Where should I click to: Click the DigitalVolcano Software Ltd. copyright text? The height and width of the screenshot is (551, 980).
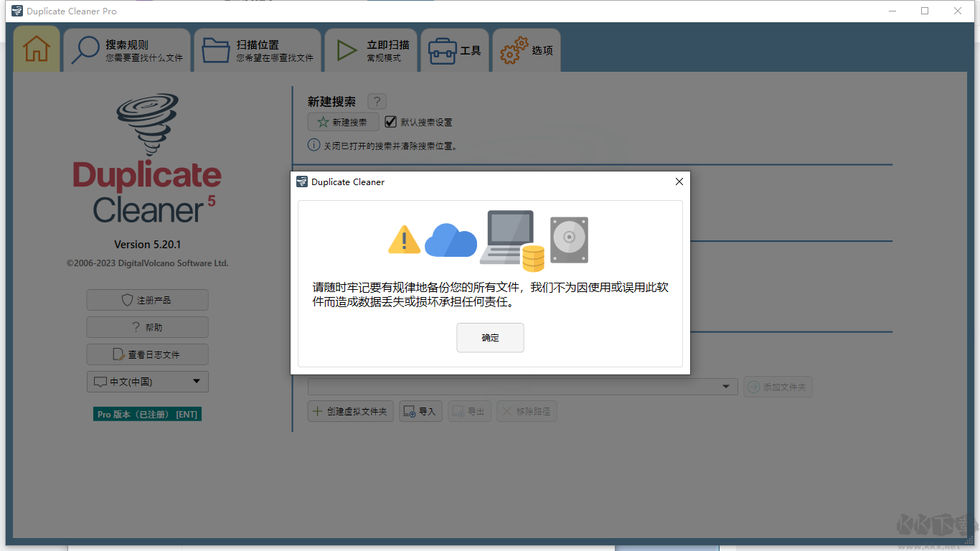pyautogui.click(x=147, y=263)
